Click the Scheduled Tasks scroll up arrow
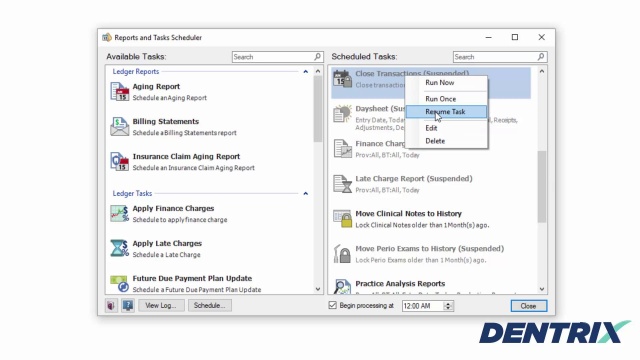Screen dimensions: 640x360 click(x=542, y=71)
